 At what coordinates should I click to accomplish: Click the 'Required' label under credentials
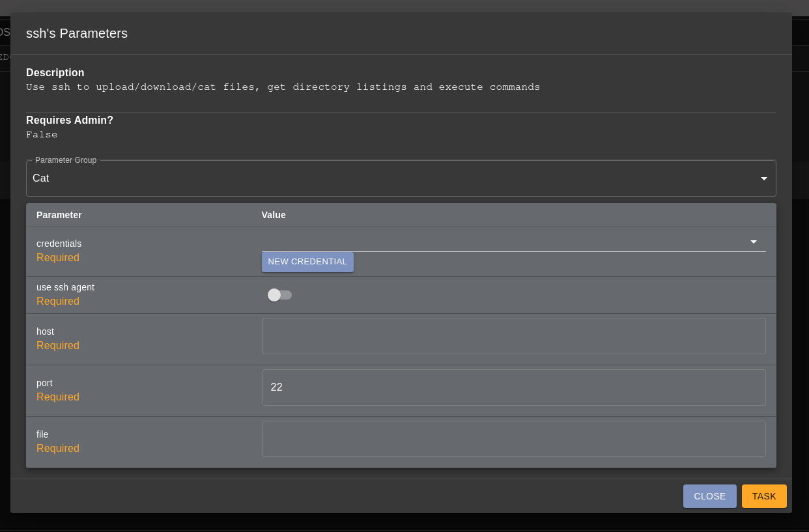pos(58,257)
